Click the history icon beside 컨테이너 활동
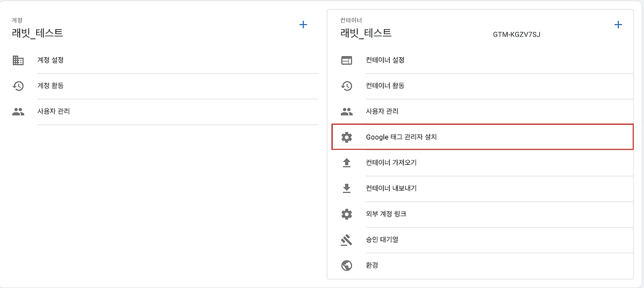The height and width of the screenshot is (288, 644). pos(347,86)
